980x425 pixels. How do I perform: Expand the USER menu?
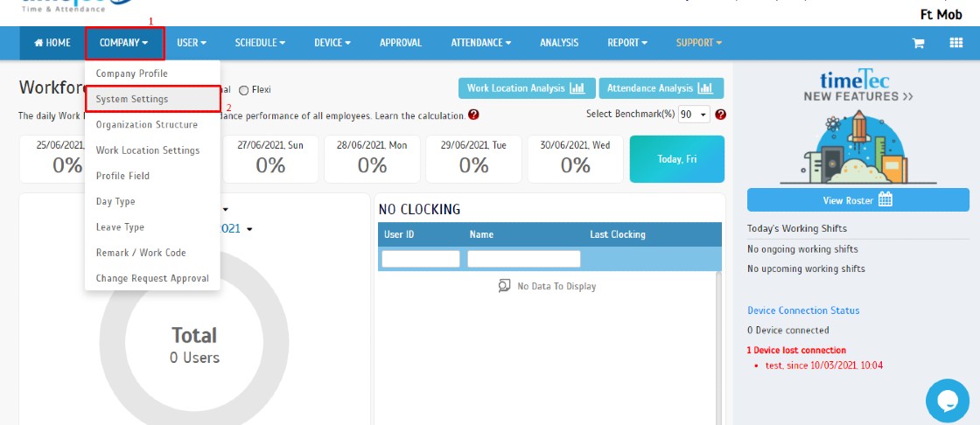[192, 43]
